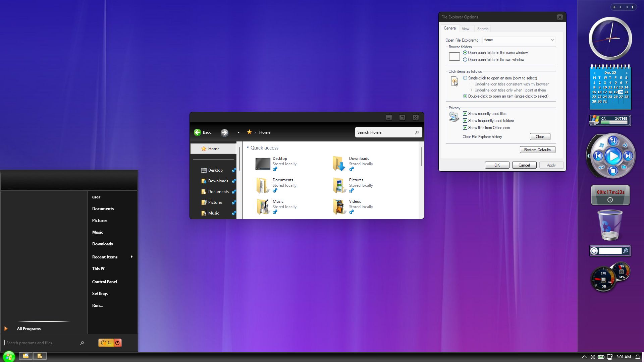Expand the Open File Explorer to dropdown
644x362 pixels.
[552, 40]
